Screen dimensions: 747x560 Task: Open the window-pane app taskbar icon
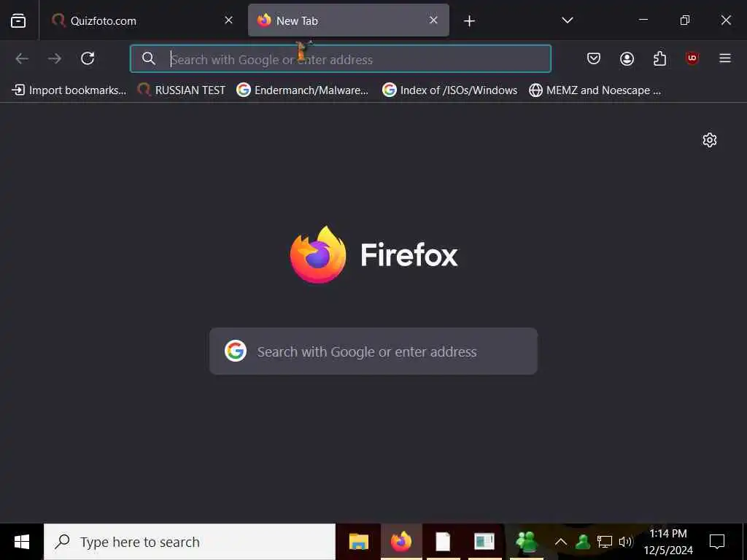coord(484,542)
